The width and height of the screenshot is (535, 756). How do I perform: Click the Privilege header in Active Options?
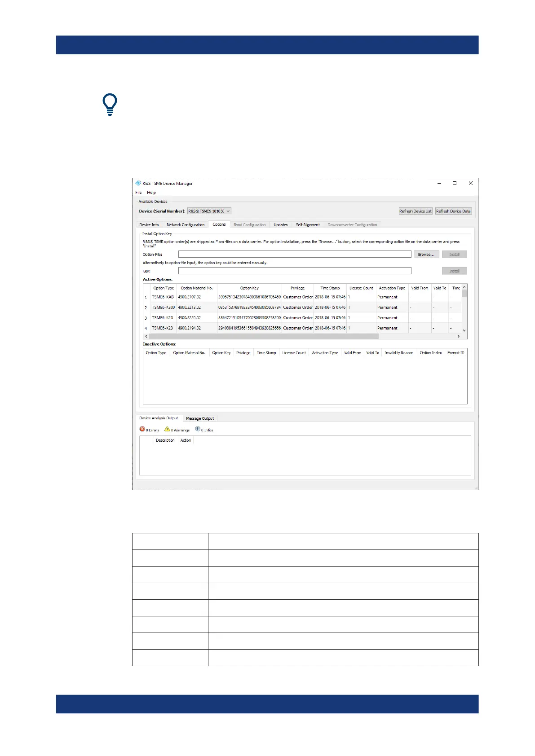click(298, 288)
